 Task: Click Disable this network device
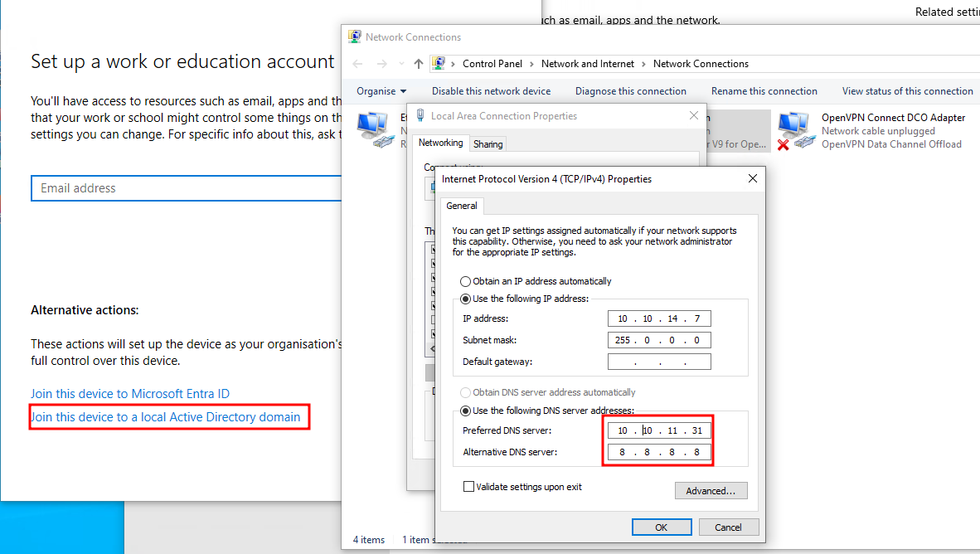pos(491,91)
